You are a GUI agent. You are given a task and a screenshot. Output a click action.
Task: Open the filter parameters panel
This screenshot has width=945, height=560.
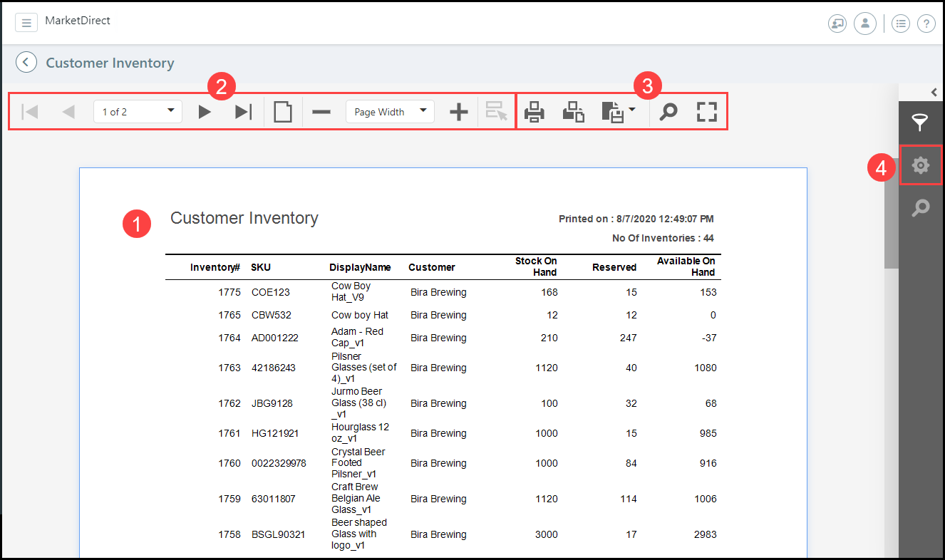point(921,123)
